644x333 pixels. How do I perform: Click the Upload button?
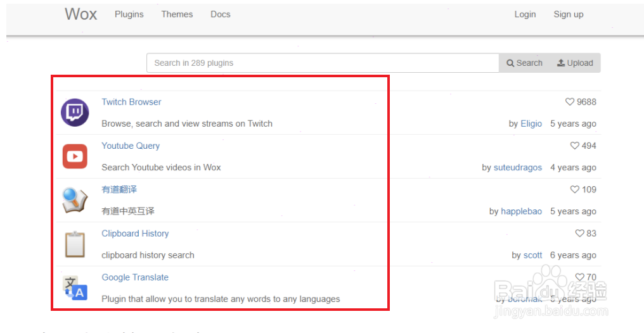tap(575, 63)
